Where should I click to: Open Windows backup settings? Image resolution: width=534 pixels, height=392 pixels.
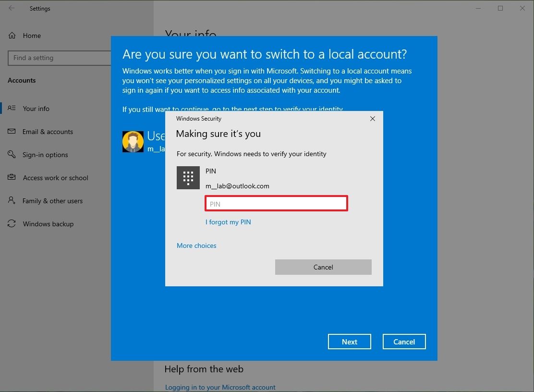[x=48, y=223]
